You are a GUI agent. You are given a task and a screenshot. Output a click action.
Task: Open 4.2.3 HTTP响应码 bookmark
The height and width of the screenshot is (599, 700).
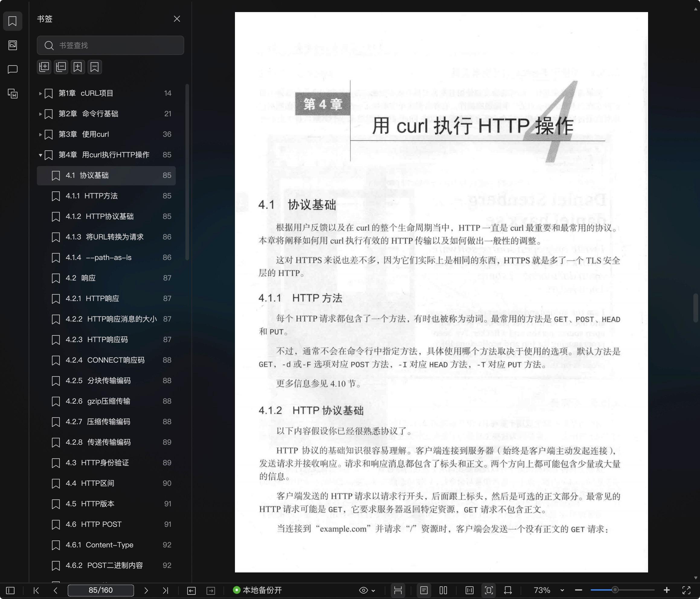point(106,340)
